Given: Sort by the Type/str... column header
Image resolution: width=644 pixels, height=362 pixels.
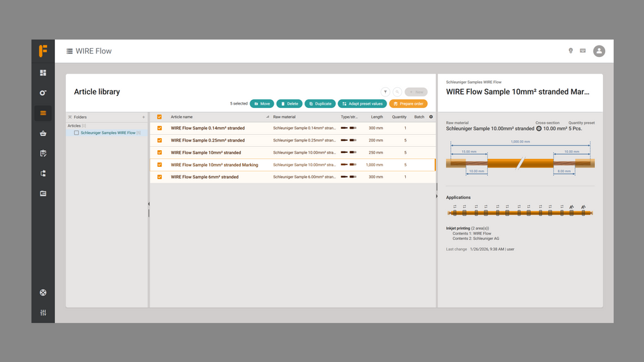Looking at the screenshot, I should point(349,117).
